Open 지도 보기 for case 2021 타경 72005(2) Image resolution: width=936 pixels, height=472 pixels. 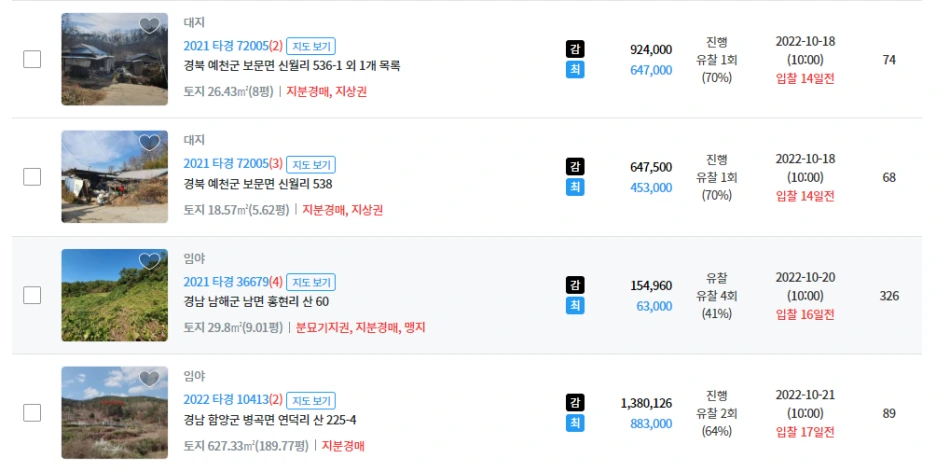311,46
